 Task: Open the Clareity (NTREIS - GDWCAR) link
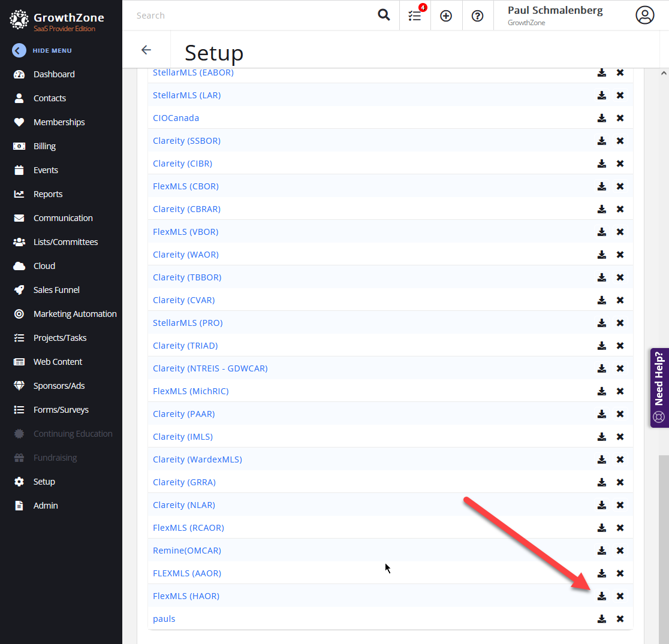pyautogui.click(x=210, y=368)
